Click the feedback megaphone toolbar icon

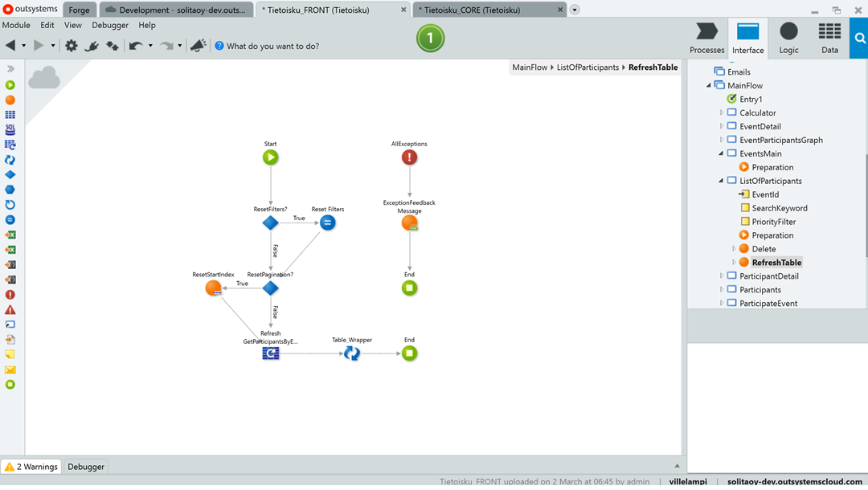tap(198, 46)
